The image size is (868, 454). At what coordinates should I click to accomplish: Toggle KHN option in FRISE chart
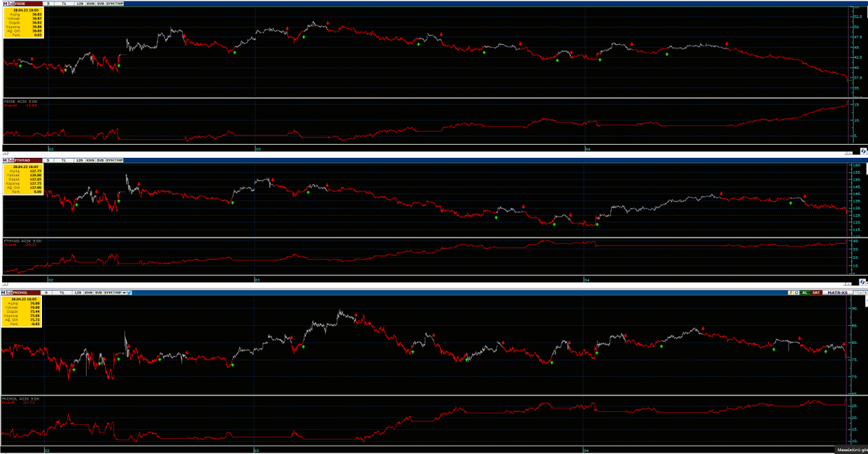point(90,4)
